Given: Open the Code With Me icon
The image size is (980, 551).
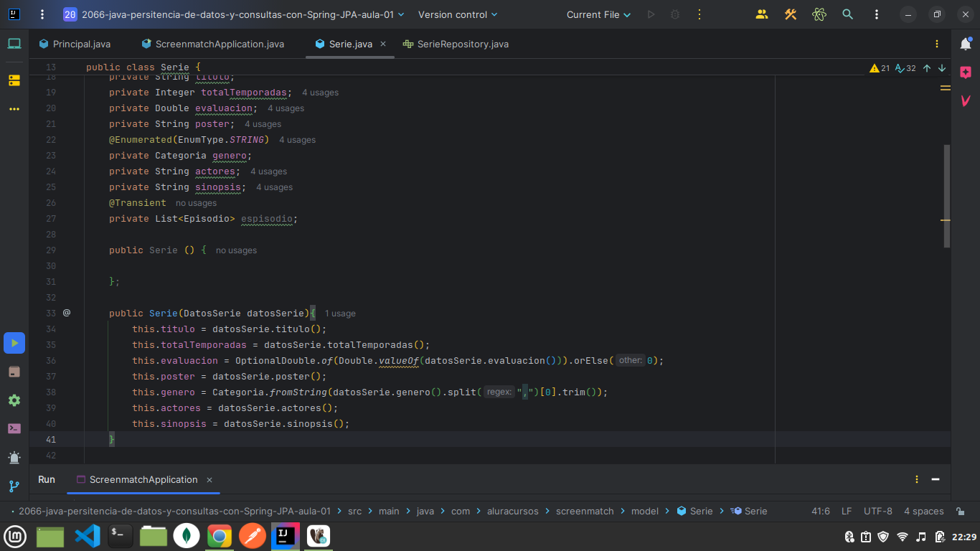Looking at the screenshot, I should pos(762,14).
